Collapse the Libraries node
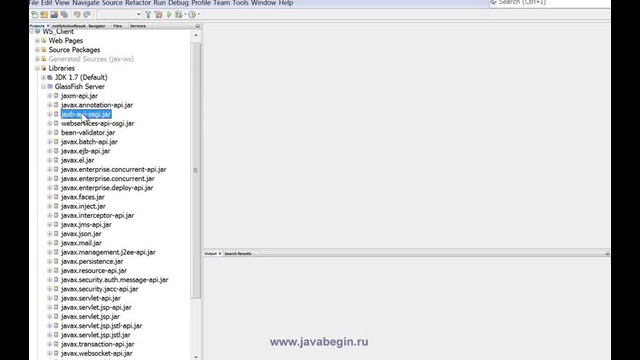 (x=37, y=68)
